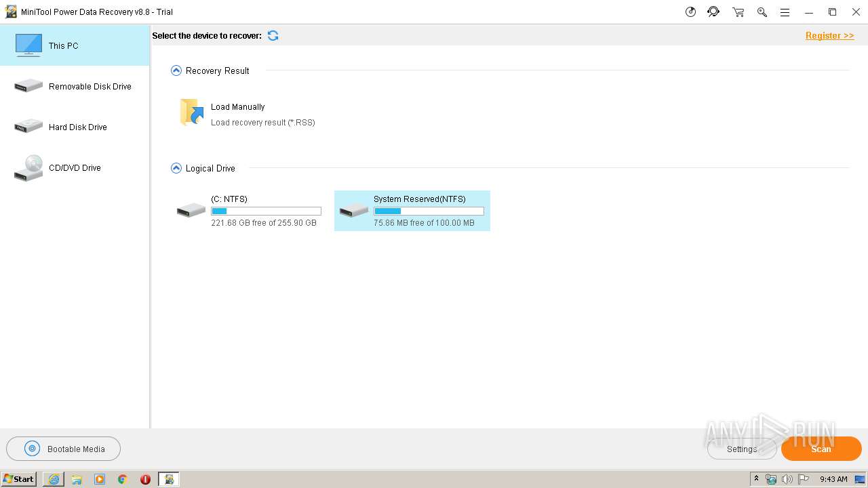
Task: Open Windows Media Player from taskbar
Action: point(100,479)
